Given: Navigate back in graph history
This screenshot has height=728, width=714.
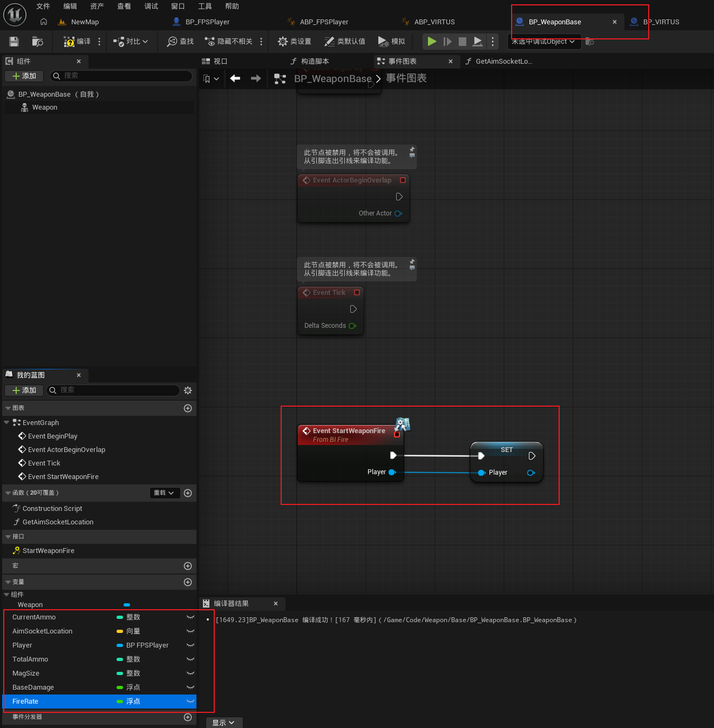Looking at the screenshot, I should 235,78.
